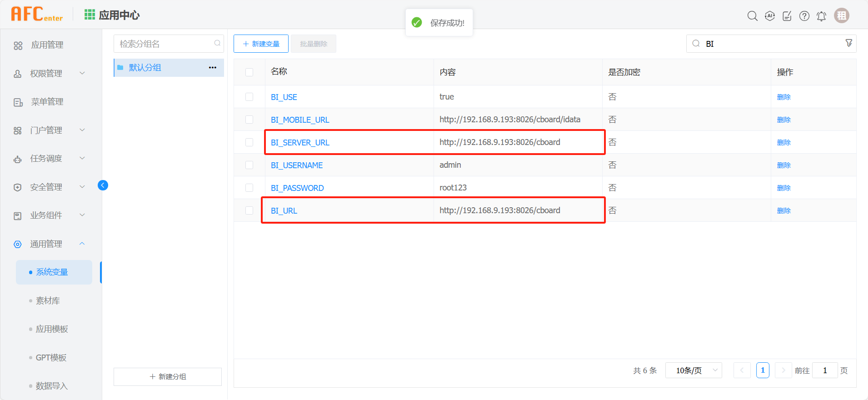868x400 pixels.
Task: Check the BI_USE row checkbox
Action: coord(249,97)
